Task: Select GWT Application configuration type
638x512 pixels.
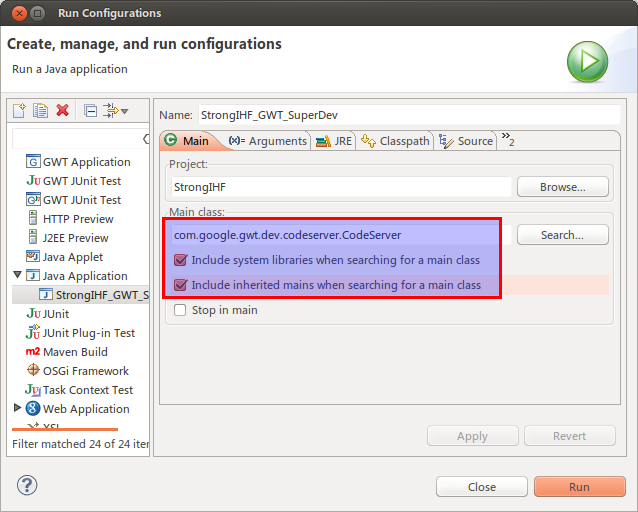Action: click(x=78, y=162)
